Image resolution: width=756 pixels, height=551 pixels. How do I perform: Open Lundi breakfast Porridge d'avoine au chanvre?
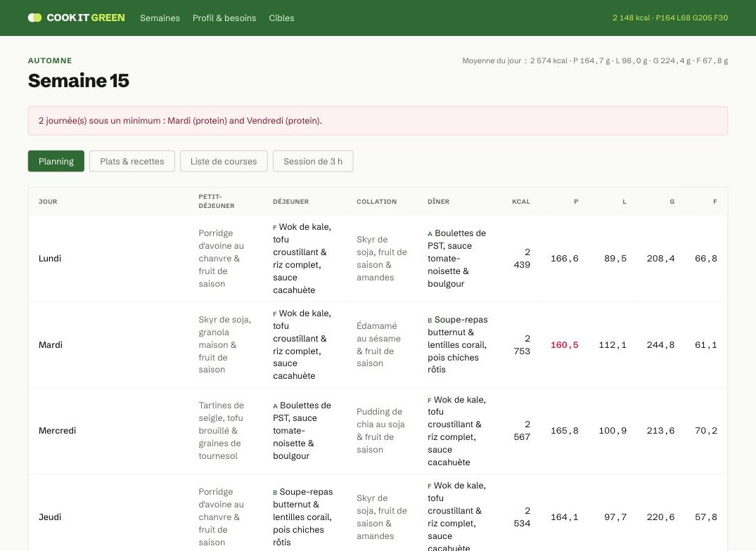click(x=222, y=258)
